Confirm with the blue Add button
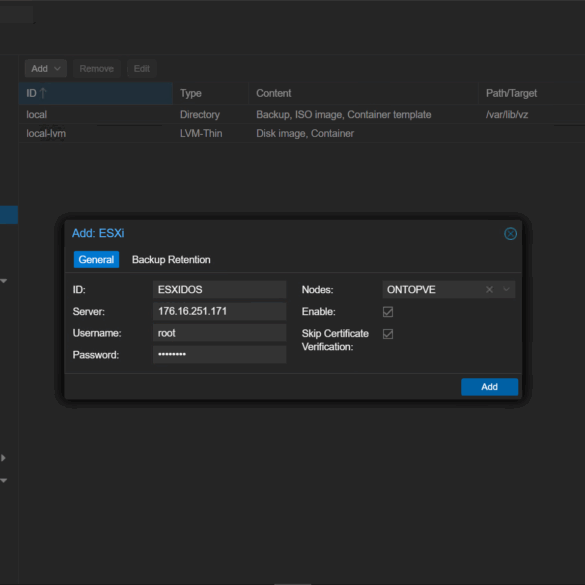 [489, 387]
